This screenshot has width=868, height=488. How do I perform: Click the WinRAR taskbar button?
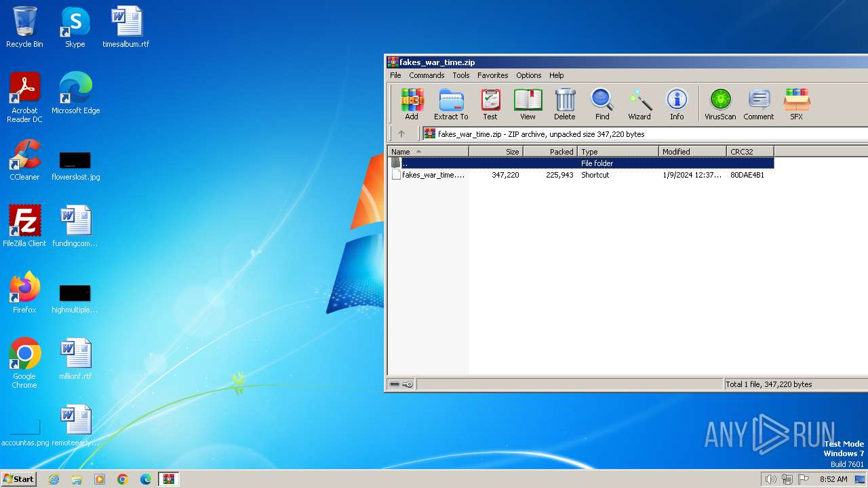click(x=169, y=479)
